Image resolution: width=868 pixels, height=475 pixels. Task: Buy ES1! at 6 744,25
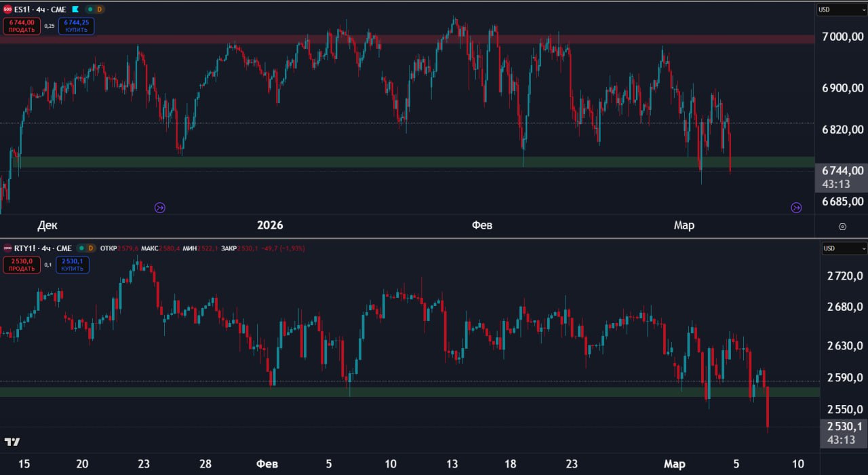click(x=77, y=26)
